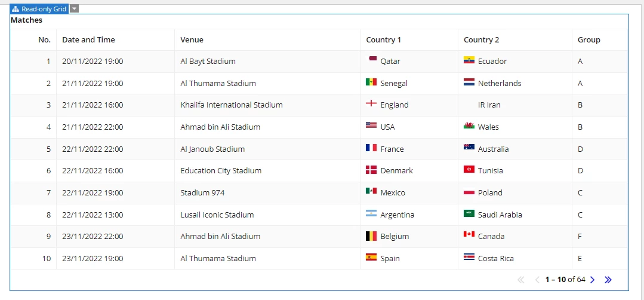The height and width of the screenshot is (300, 644).
Task: Jump to the last page of matches
Action: click(x=608, y=280)
